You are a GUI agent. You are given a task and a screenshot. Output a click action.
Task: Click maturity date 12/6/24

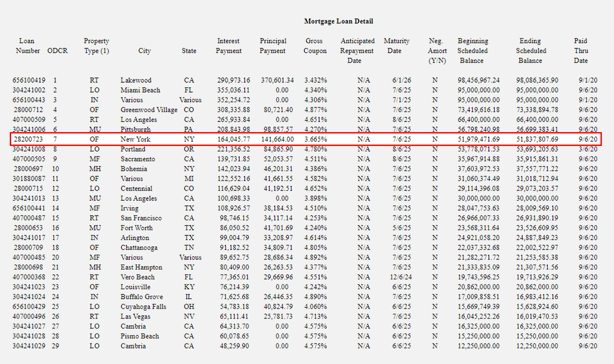point(401,277)
